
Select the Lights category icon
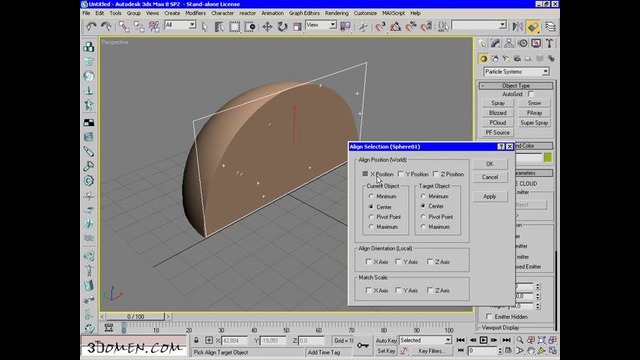click(506, 59)
